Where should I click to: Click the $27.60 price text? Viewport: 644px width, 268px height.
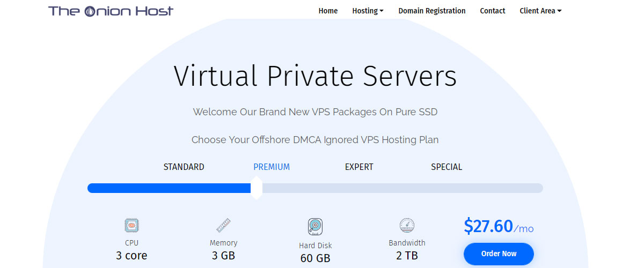[x=488, y=226]
